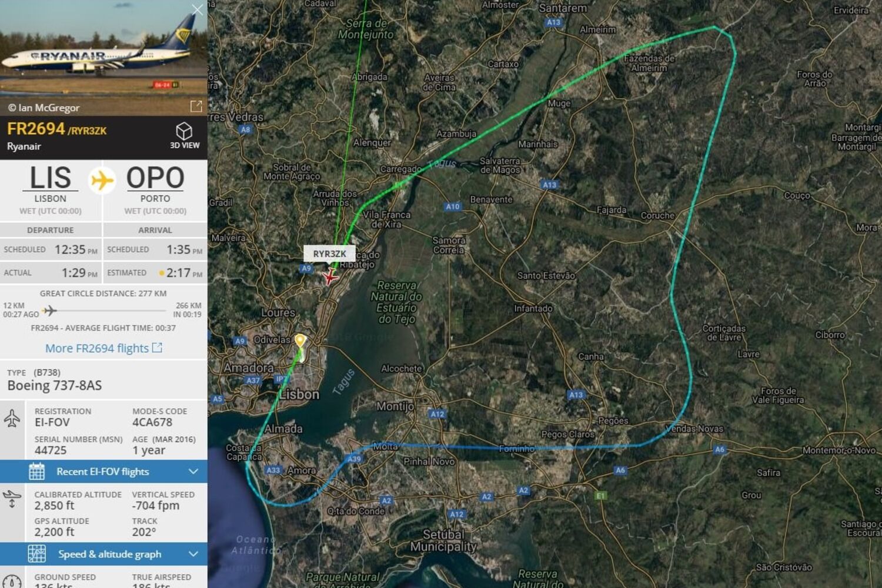This screenshot has width=882, height=588.
Task: Click the speed graph chart icon
Action: coord(36,554)
